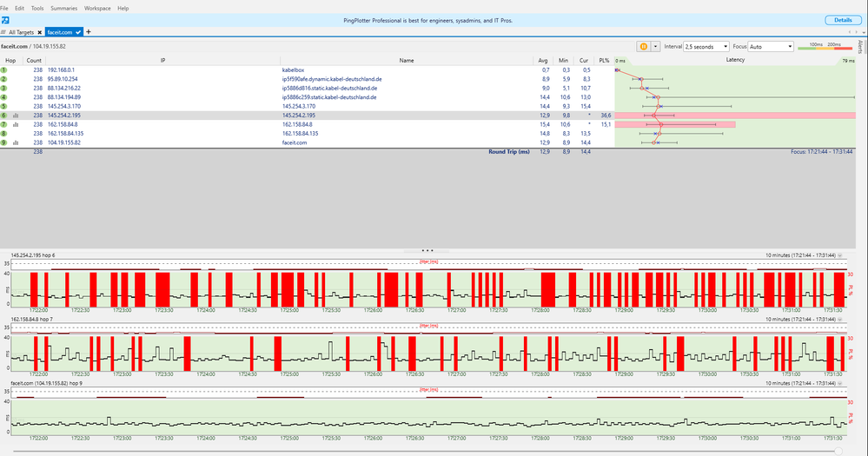The height and width of the screenshot is (456, 868).
Task: Click the green hop 5 number icon
Action: (x=4, y=106)
